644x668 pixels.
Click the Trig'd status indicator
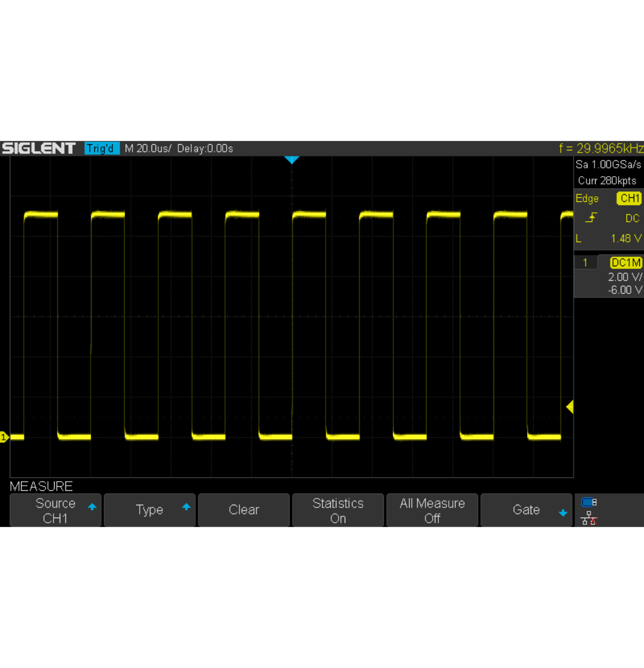(102, 148)
